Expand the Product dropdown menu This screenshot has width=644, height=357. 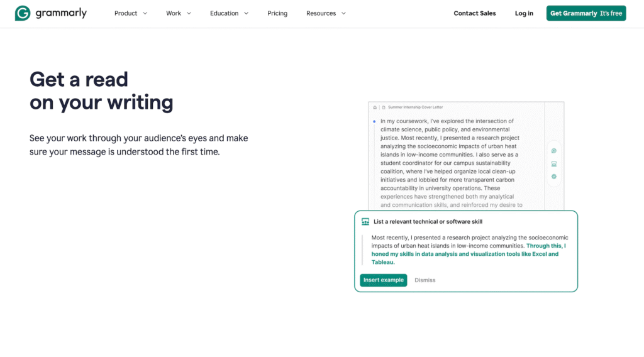[x=131, y=13]
